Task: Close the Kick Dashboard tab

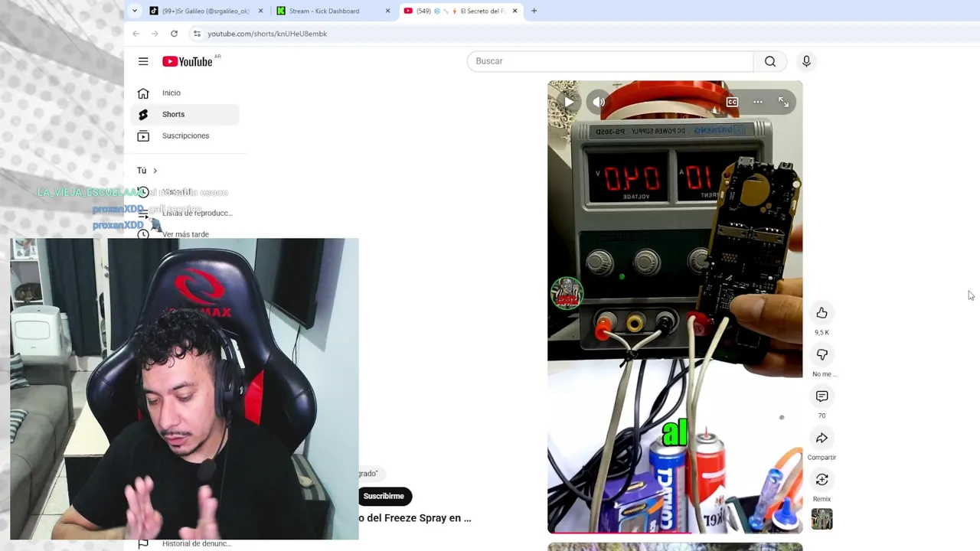Action: pyautogui.click(x=387, y=11)
